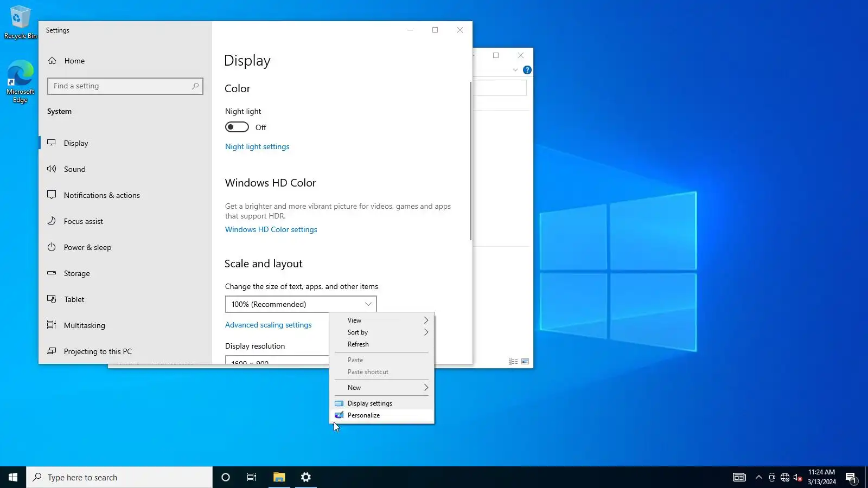Select the Display monitor icon in sidebar
This screenshot has width=868, height=488.
click(x=52, y=143)
